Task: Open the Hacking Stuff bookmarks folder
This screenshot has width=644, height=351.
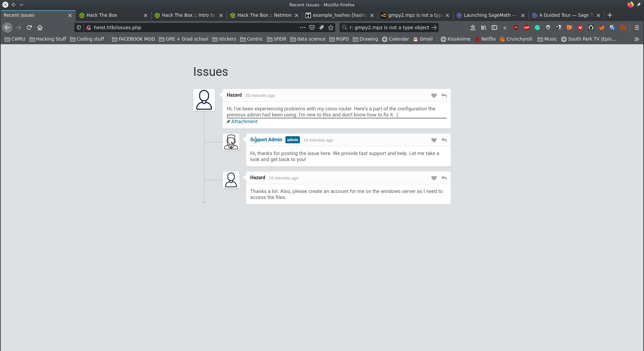Action: click(x=48, y=39)
